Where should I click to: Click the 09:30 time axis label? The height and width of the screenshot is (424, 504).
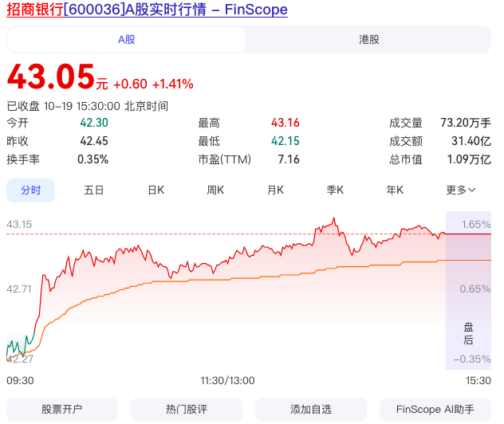[x=20, y=381]
